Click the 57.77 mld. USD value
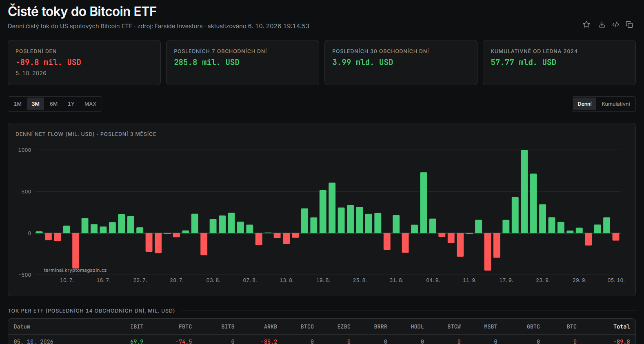644x344 pixels. point(523,62)
